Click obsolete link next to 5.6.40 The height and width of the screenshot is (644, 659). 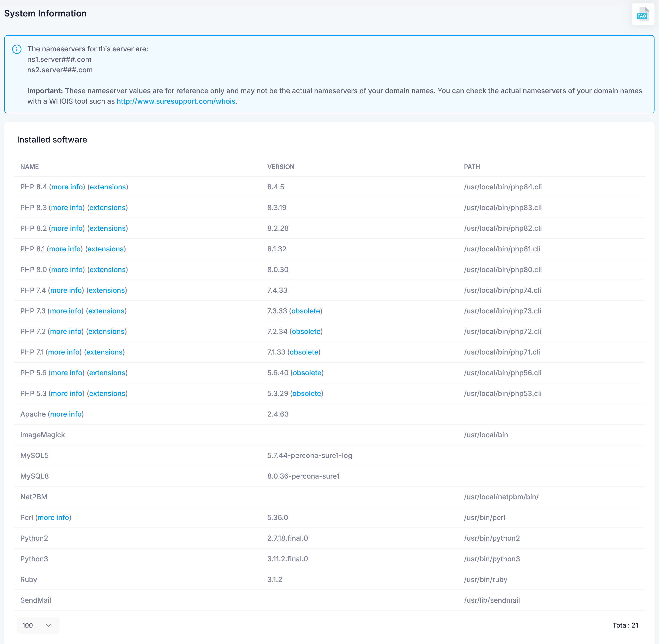(307, 372)
